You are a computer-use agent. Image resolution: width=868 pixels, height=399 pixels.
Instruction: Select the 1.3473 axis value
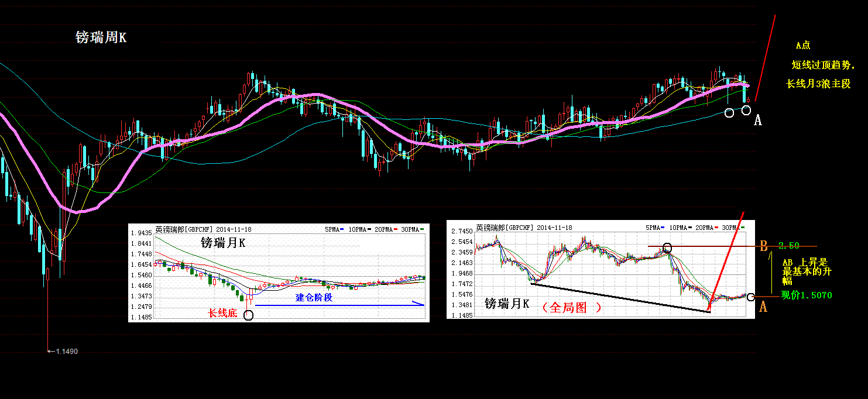[x=142, y=296]
